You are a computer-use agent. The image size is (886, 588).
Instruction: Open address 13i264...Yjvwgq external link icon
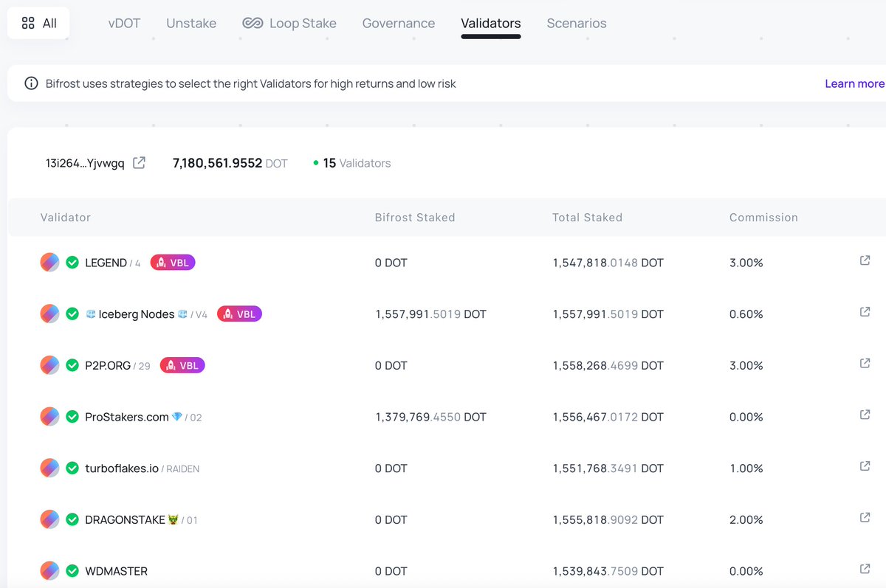pyautogui.click(x=139, y=163)
